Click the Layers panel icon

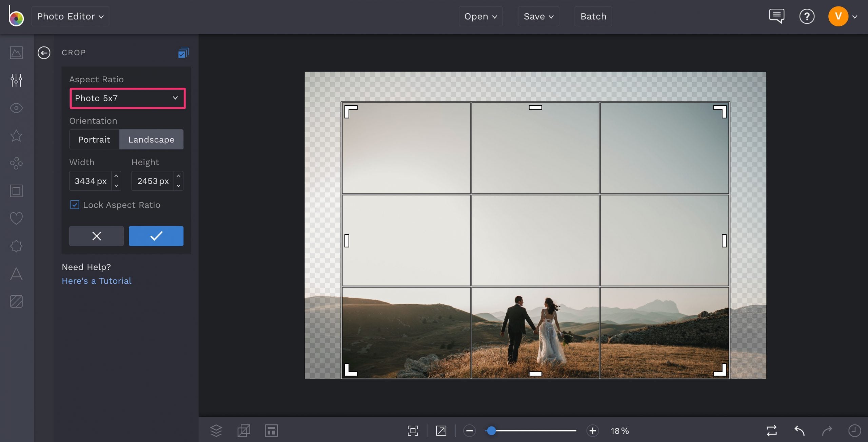coord(216,429)
